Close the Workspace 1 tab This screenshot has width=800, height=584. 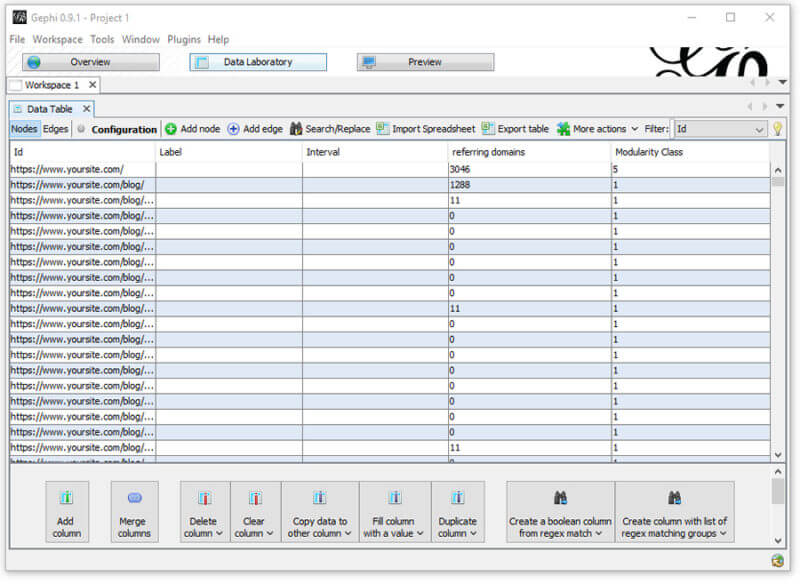[92, 85]
